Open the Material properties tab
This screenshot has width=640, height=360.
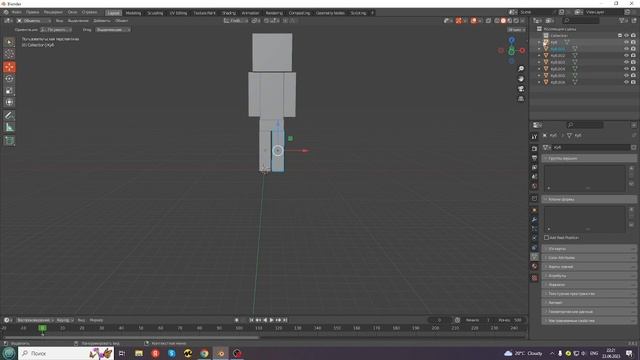click(534, 266)
